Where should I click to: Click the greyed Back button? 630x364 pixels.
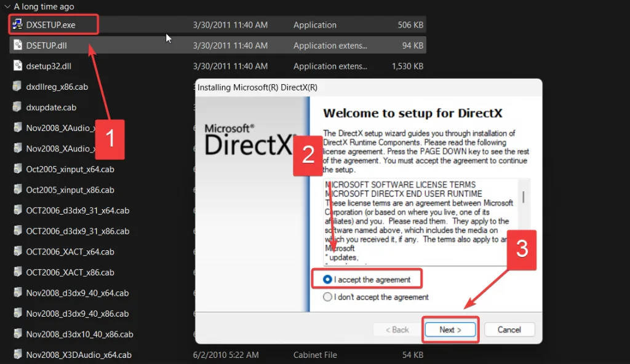point(397,330)
